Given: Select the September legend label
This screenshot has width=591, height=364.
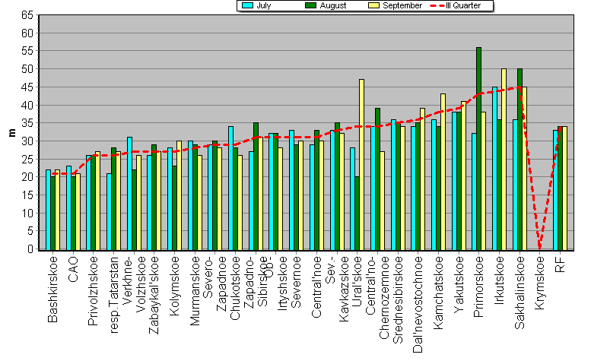Looking at the screenshot, I should click(402, 5).
